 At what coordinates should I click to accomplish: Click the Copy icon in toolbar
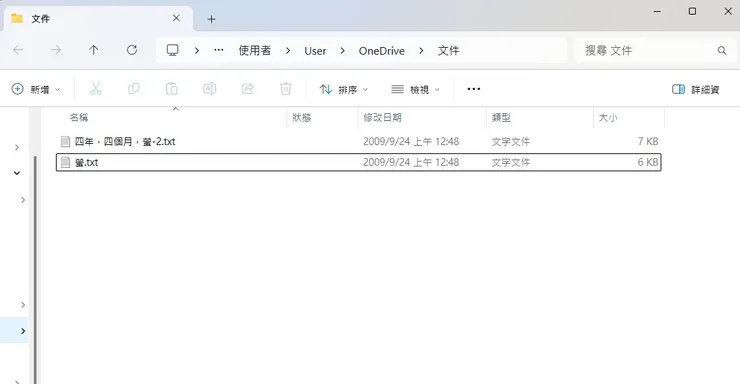pyautogui.click(x=134, y=89)
